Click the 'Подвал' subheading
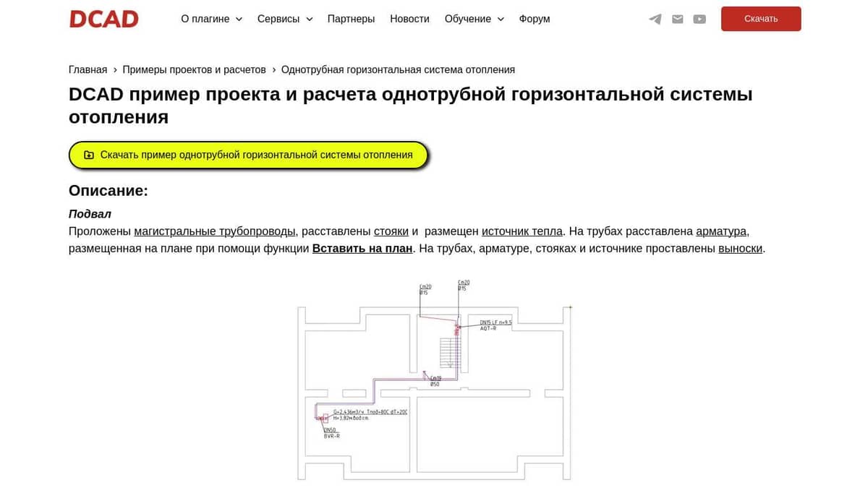 click(x=90, y=214)
